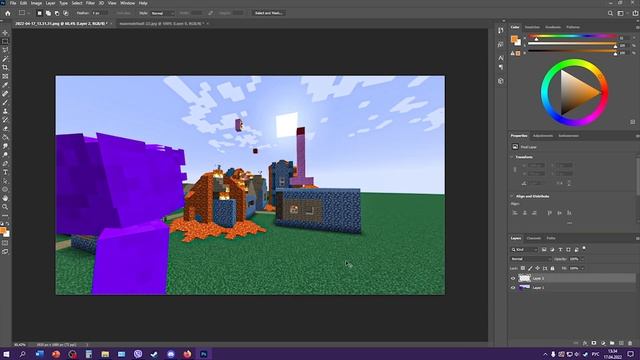Open the Image menu
This screenshot has width=640, height=360.
click(36, 3)
